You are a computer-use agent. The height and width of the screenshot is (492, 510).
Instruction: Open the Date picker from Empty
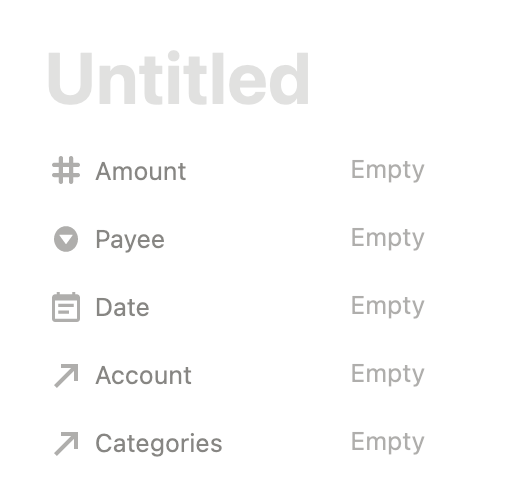(x=388, y=306)
